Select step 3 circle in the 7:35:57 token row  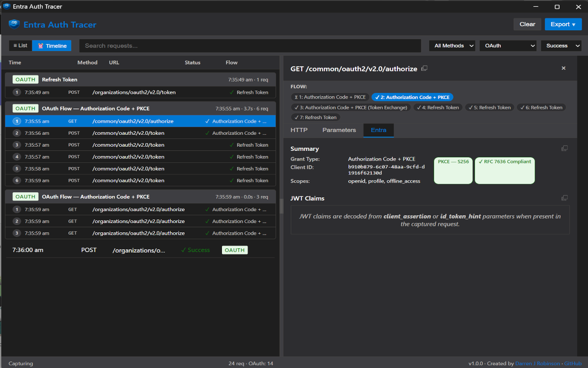pos(17,145)
